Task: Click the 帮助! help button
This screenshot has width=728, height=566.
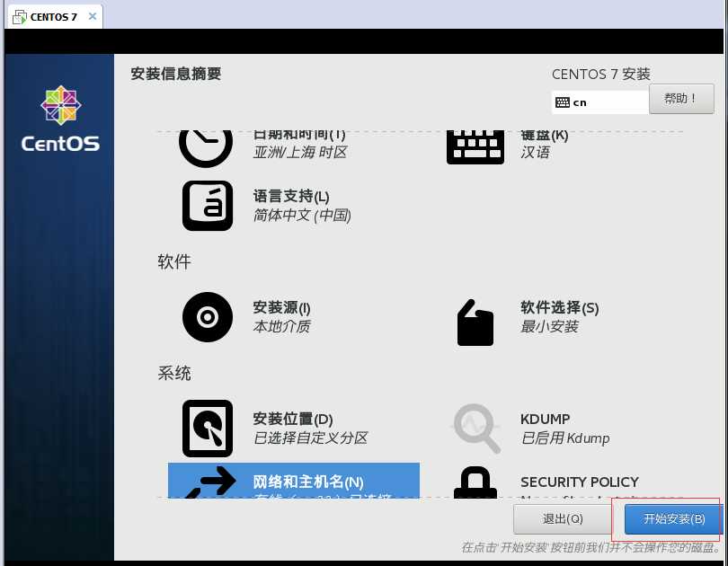Action: tap(681, 99)
